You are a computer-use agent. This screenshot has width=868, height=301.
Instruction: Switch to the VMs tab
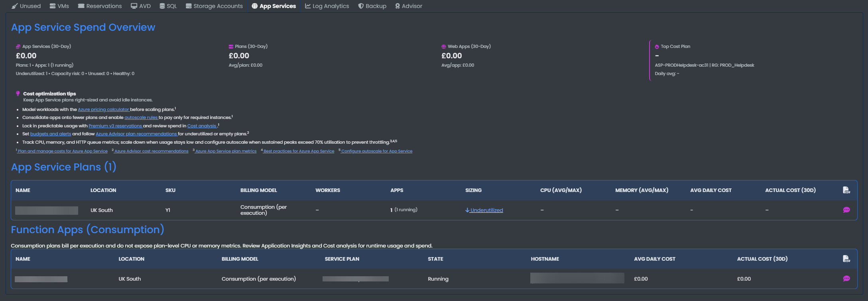[59, 6]
